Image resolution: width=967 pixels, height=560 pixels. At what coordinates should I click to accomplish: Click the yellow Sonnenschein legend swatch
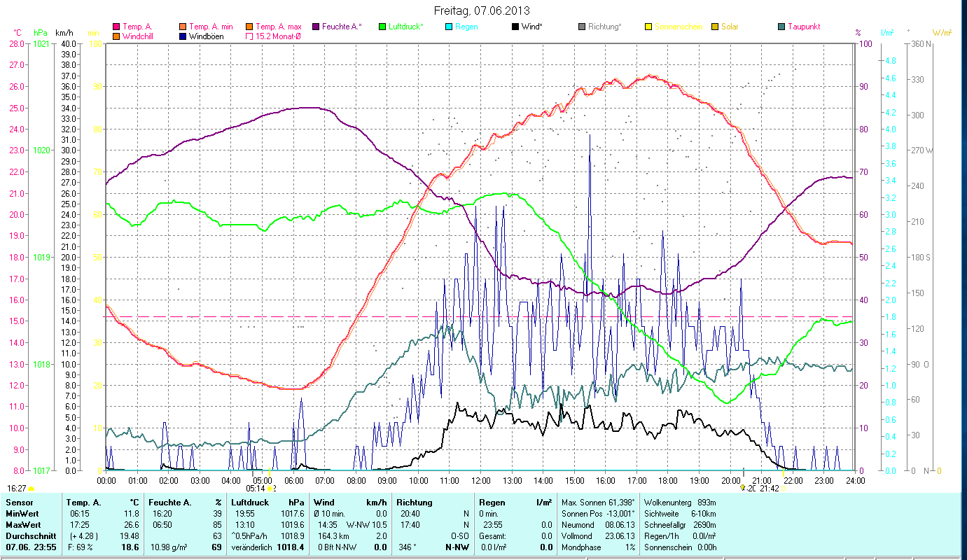click(x=649, y=27)
